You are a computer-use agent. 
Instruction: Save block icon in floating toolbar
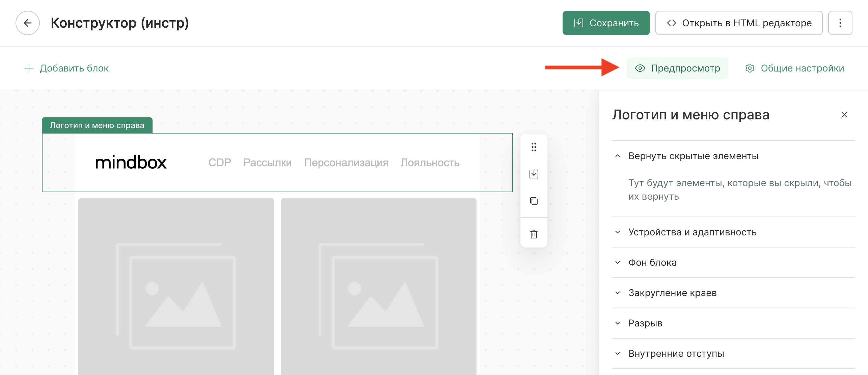[x=534, y=174]
